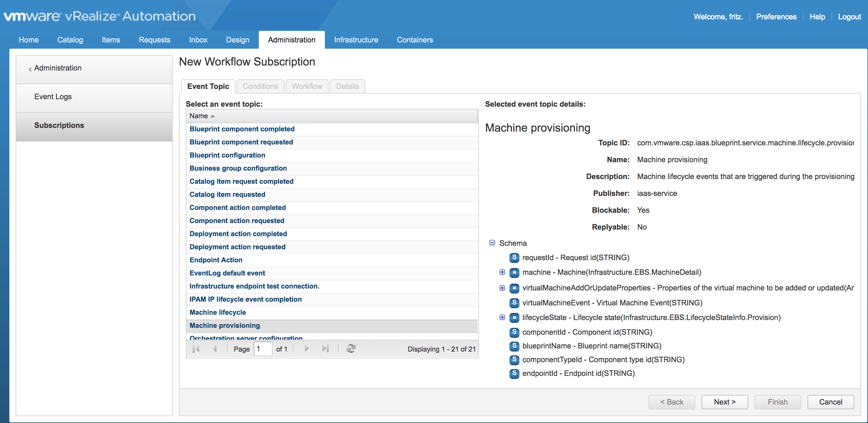This screenshot has height=423, width=868.
Task: Expand the machine schema node
Action: [502, 272]
